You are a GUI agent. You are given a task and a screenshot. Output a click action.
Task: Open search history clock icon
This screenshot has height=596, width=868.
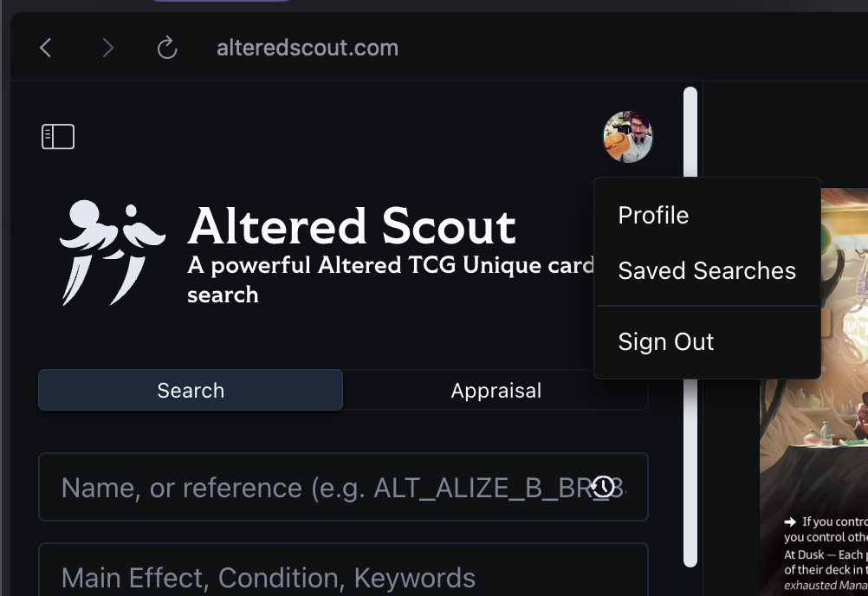pos(604,487)
